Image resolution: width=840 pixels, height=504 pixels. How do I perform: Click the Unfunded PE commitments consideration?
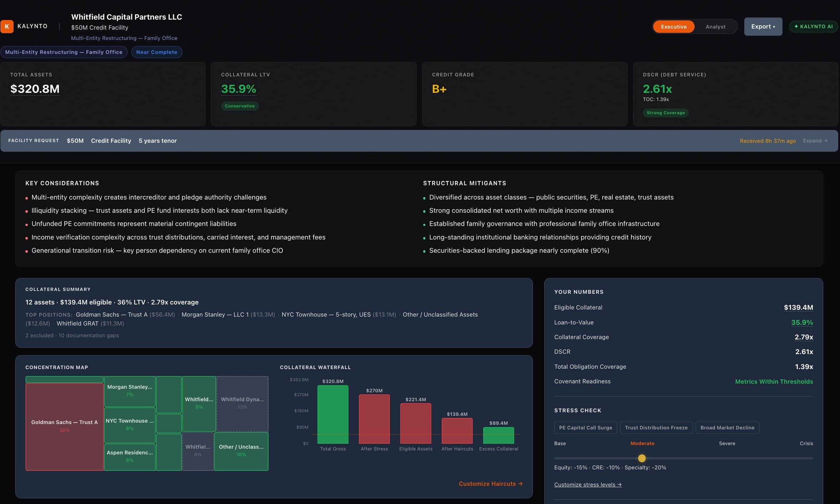[134, 224]
